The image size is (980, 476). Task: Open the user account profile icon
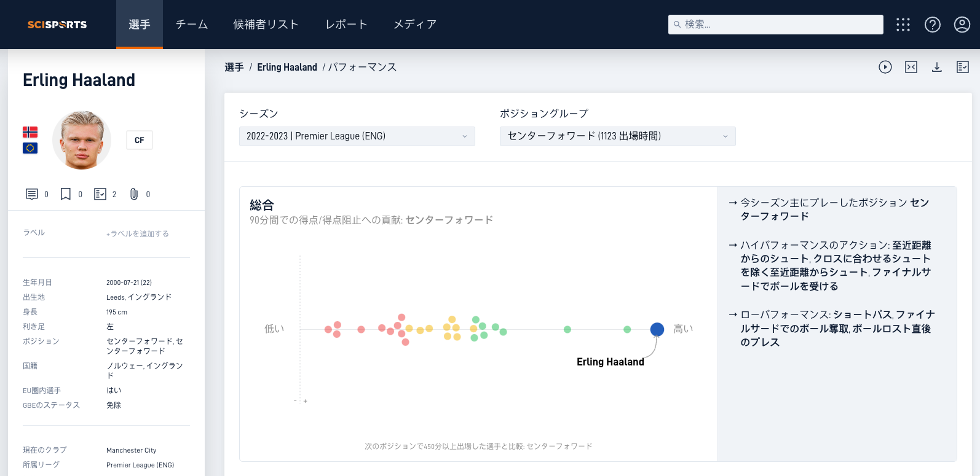[x=962, y=25]
